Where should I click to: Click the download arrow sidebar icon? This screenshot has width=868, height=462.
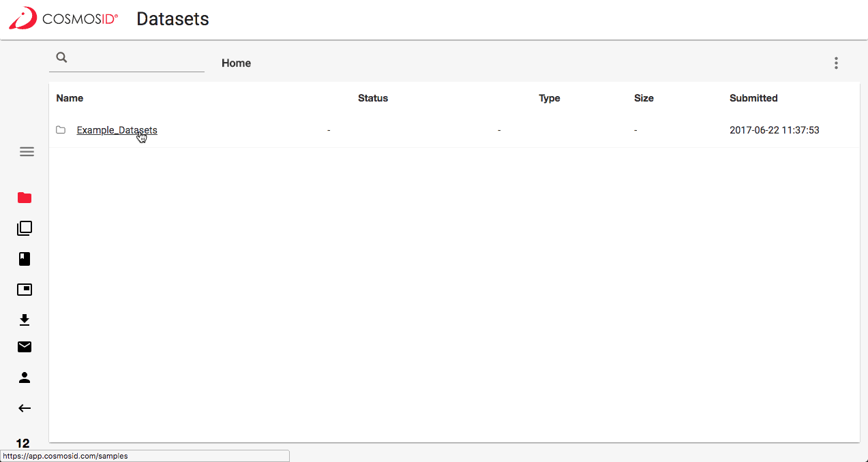click(x=25, y=320)
